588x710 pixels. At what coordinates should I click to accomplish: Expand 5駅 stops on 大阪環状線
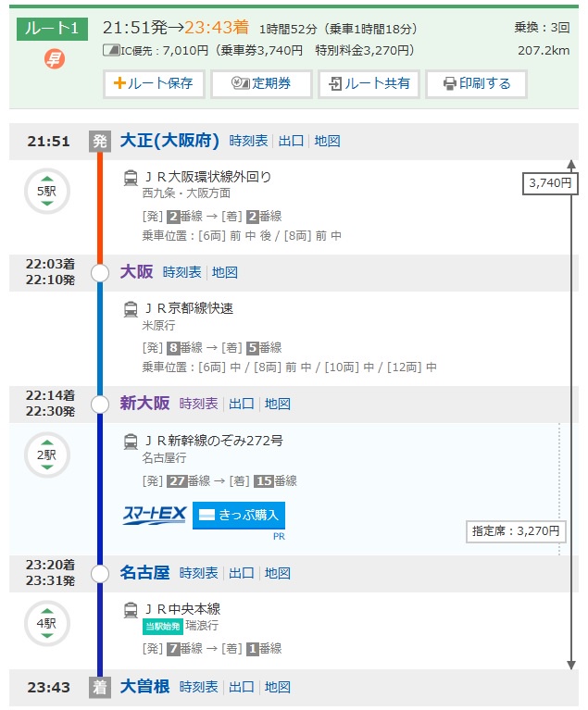click(47, 191)
